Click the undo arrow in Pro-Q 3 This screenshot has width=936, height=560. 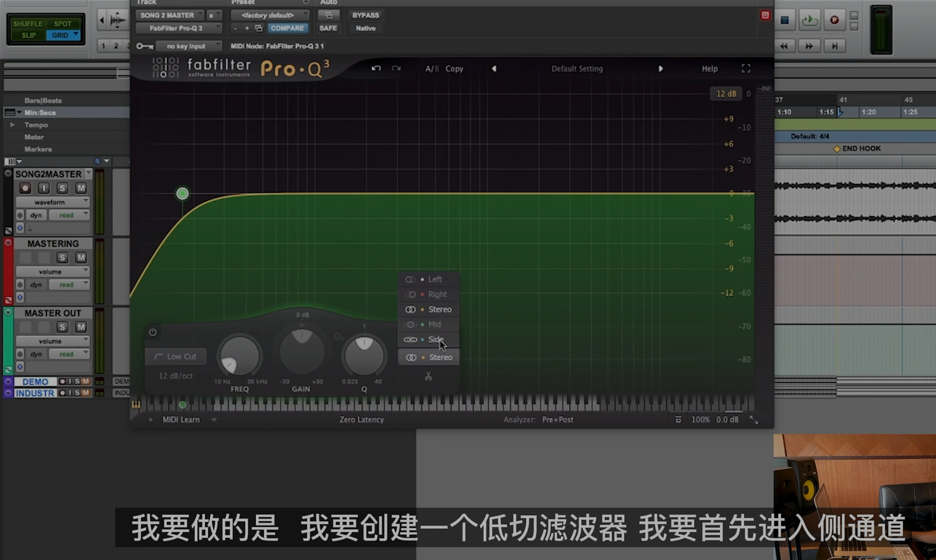[376, 68]
